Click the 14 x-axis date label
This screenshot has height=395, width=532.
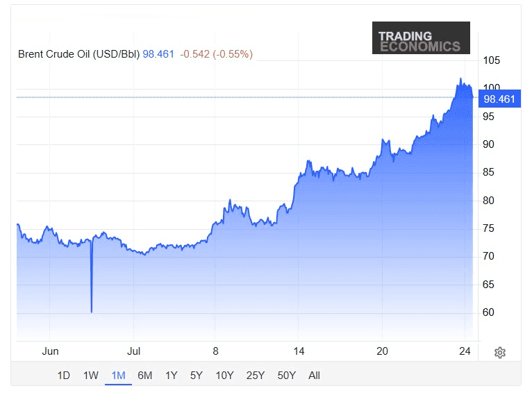click(299, 351)
